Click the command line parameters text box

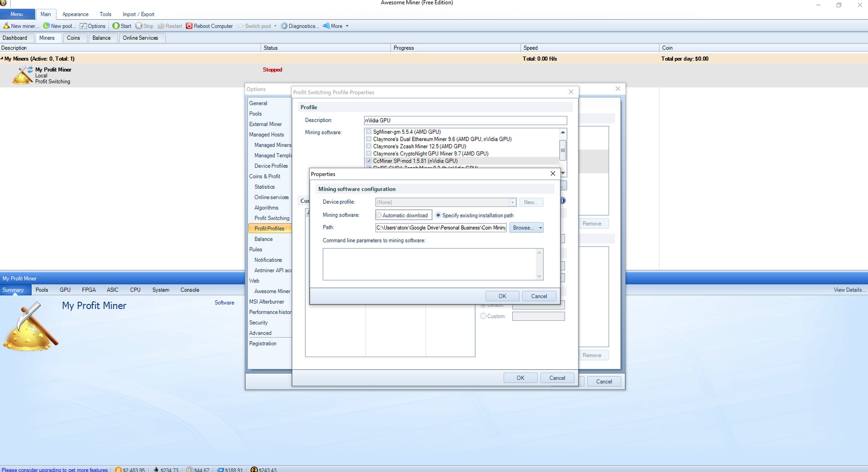(x=433, y=264)
